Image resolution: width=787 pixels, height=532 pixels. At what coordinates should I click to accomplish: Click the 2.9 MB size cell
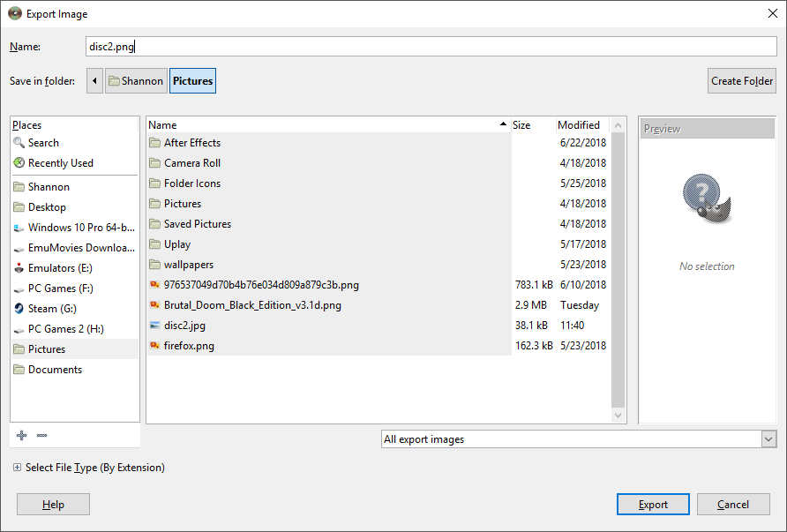coord(531,305)
